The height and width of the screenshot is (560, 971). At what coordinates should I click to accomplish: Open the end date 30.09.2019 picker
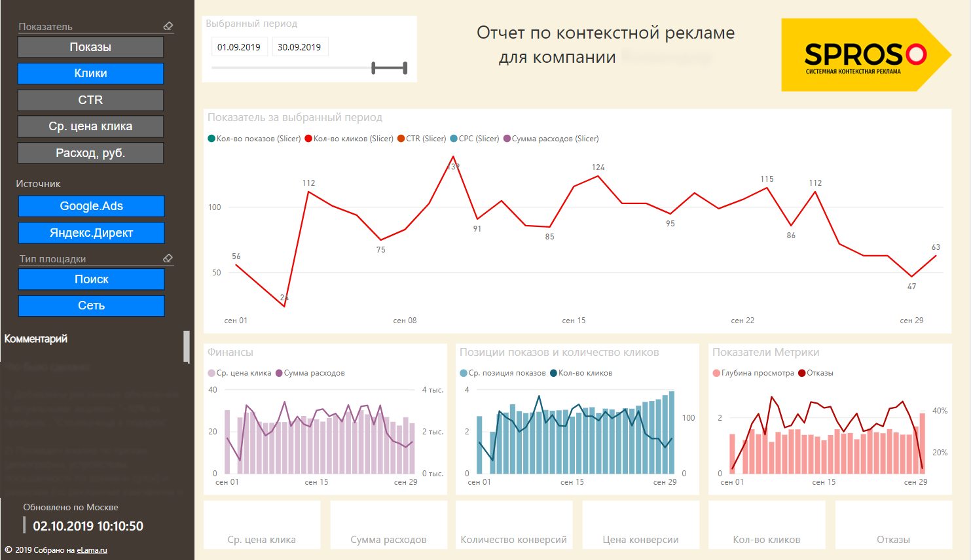[x=299, y=47]
